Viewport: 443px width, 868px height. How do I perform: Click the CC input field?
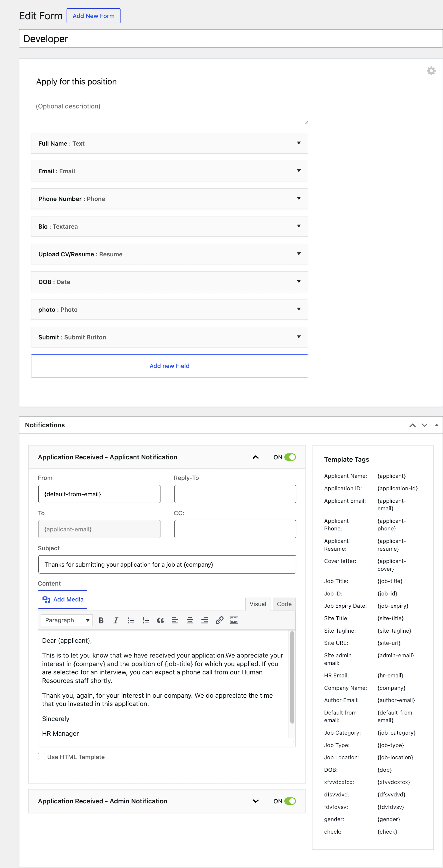(235, 529)
